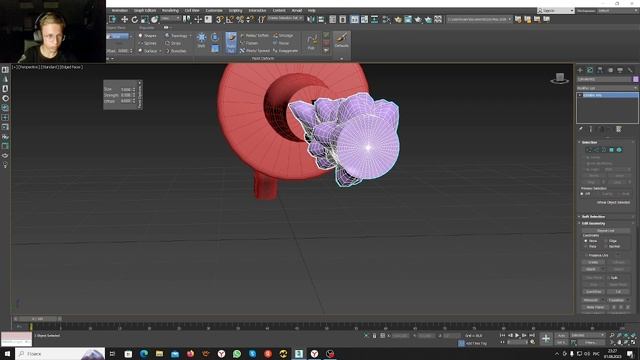Open the Help menu
The image size is (640, 360).
(x=311, y=11)
